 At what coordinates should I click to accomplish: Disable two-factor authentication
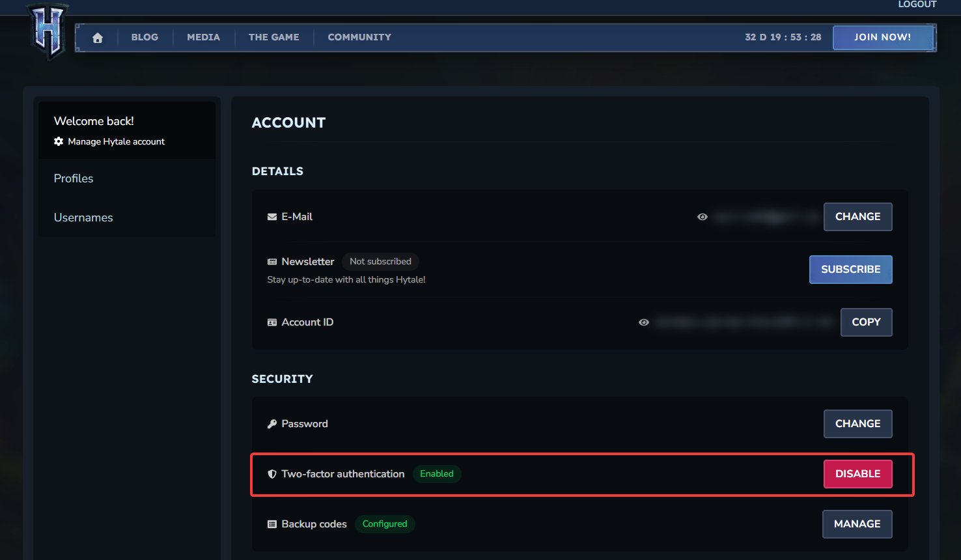pos(857,474)
